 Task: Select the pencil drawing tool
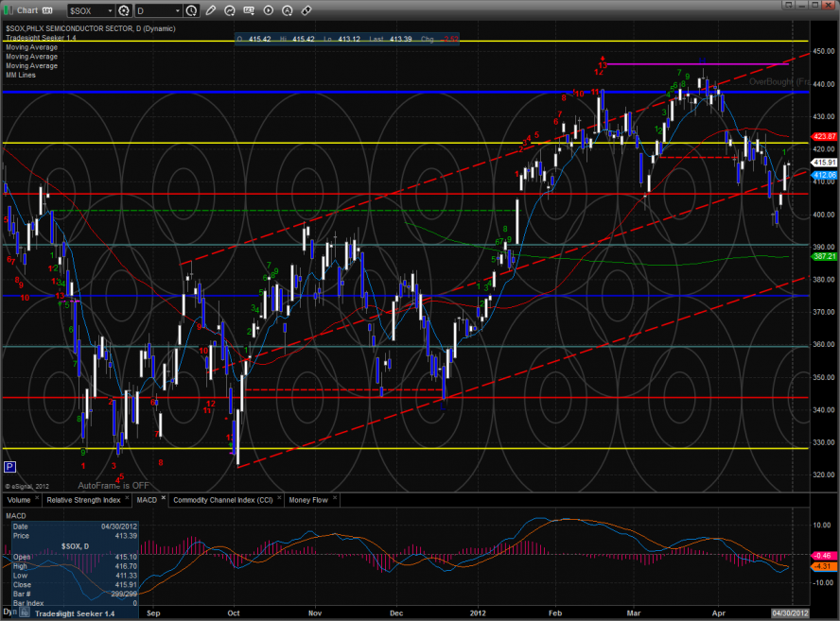[x=210, y=10]
